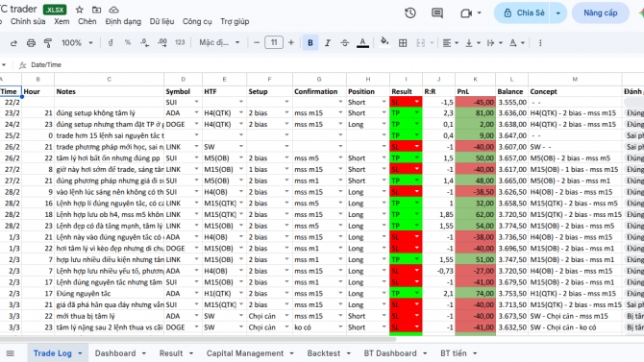Start a video call meeting
Screen dimensions: 644x362
466,13
